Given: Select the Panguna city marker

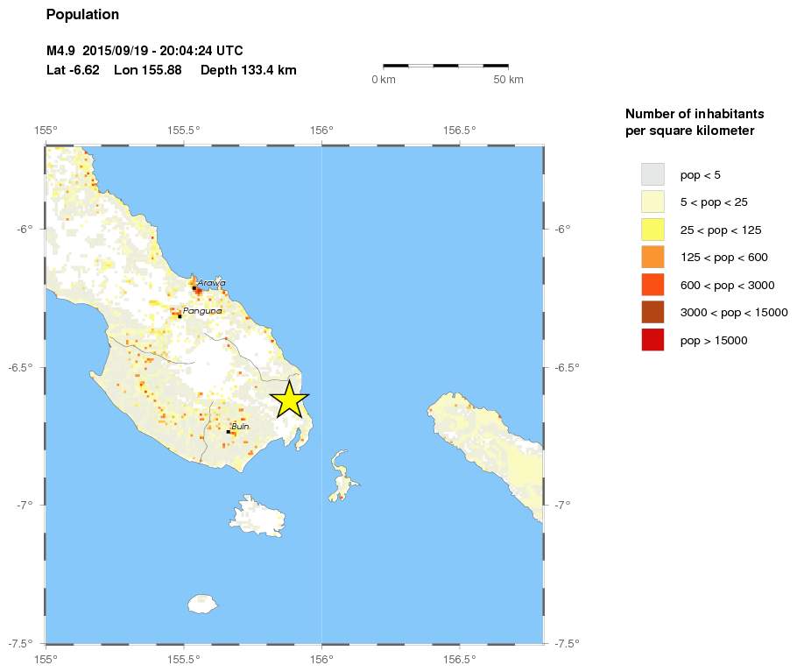Looking at the screenshot, I should pos(180,315).
